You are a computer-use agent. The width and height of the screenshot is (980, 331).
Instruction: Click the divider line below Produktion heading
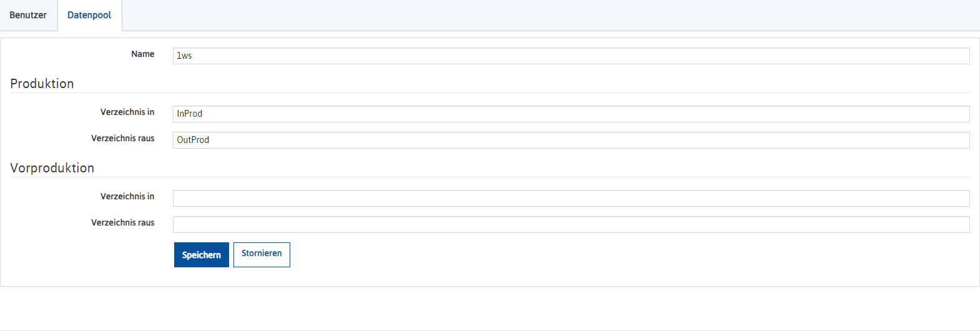[490, 93]
